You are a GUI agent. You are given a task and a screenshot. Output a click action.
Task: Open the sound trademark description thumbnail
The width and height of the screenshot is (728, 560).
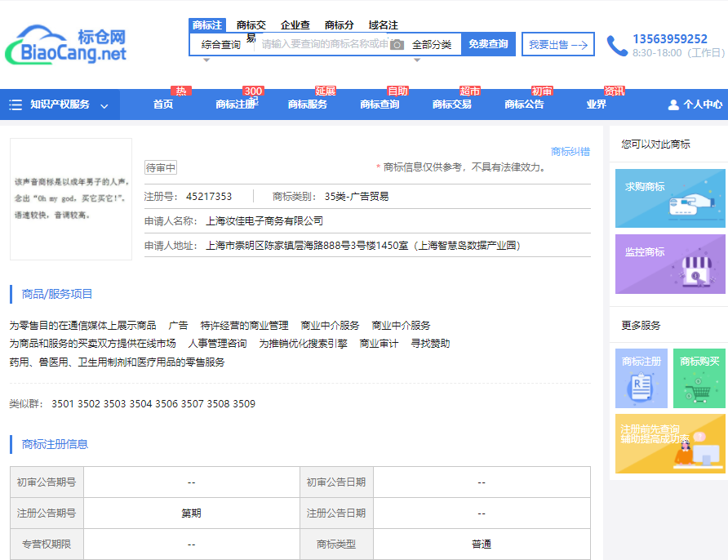point(71,199)
